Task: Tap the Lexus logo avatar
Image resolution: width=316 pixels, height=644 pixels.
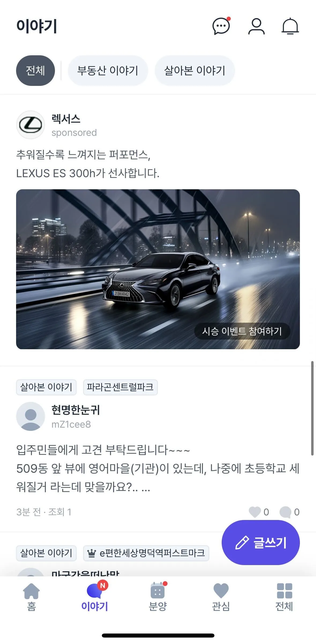Action: click(x=31, y=125)
